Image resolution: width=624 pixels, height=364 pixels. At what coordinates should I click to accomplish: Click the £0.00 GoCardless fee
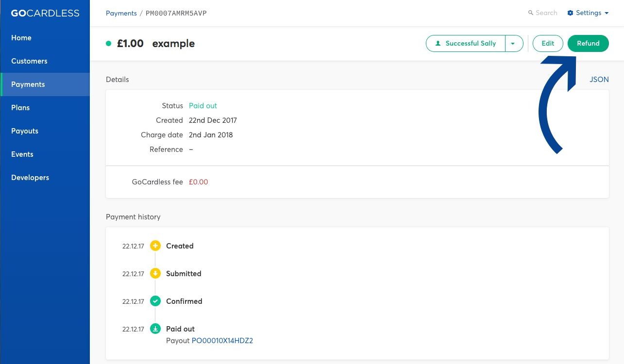[198, 182]
